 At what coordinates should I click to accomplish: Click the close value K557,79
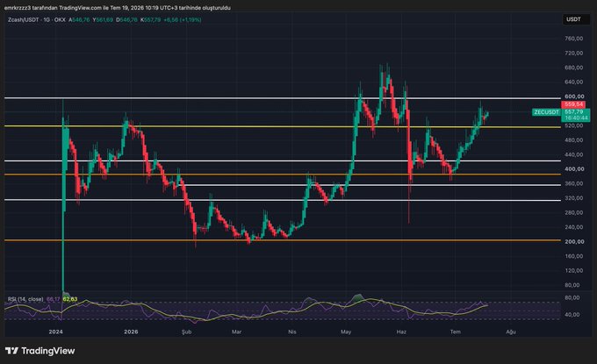pyautogui.click(x=150, y=20)
